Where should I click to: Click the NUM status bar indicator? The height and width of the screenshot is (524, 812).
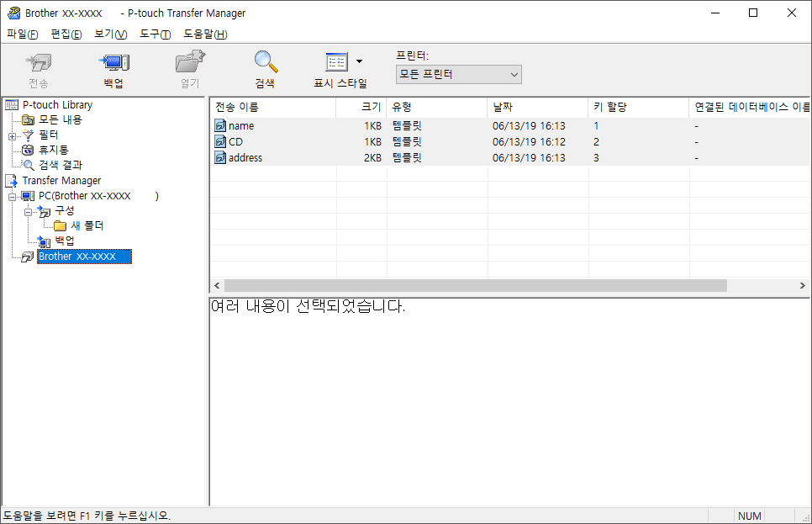(749, 516)
